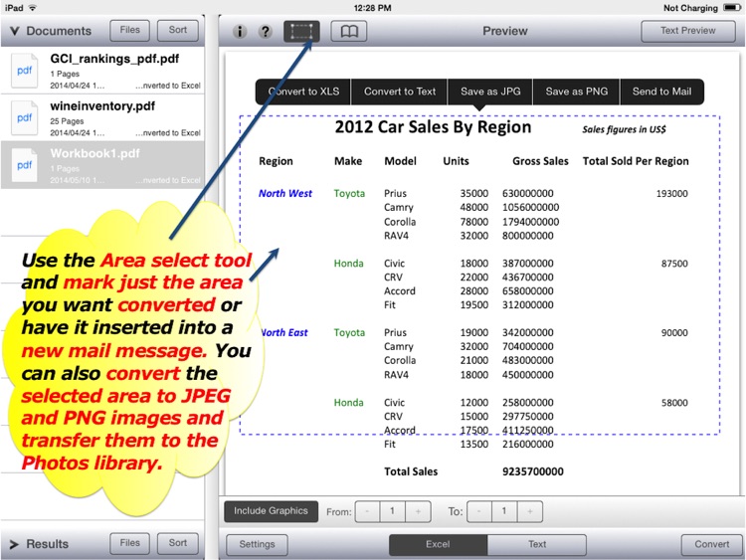Tap the Workbook1.pdf file icon
Image resolution: width=746 pixels, height=560 pixels.
[x=24, y=165]
